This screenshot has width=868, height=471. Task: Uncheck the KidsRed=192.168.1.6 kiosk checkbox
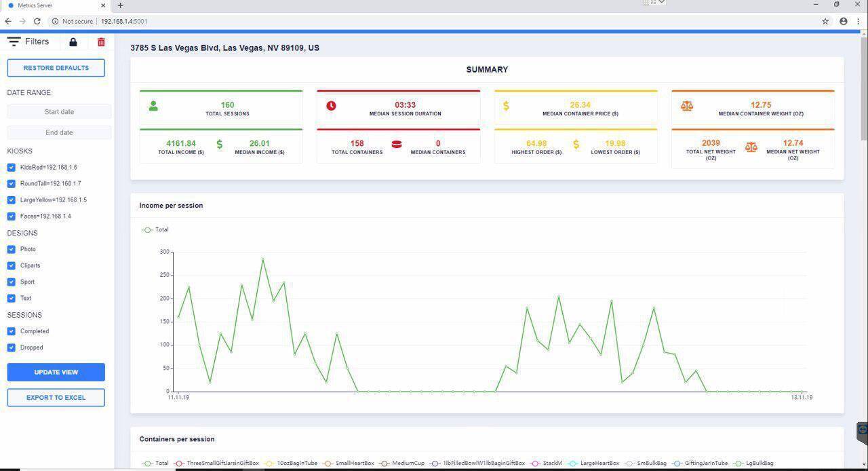click(x=12, y=168)
